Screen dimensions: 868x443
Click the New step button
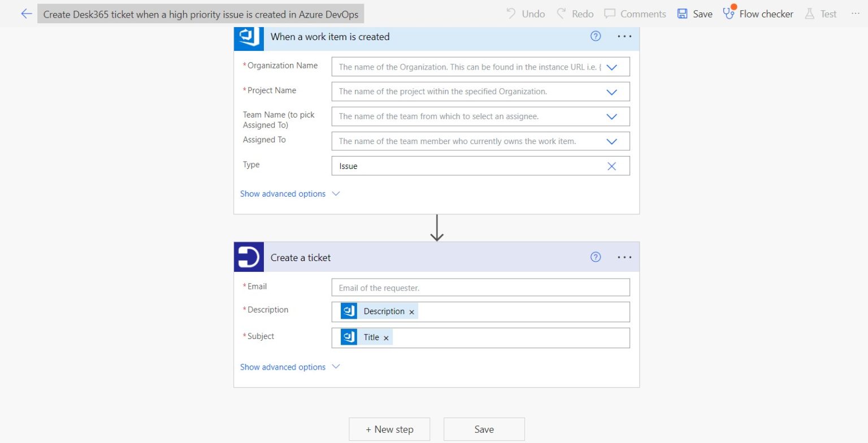coord(389,429)
